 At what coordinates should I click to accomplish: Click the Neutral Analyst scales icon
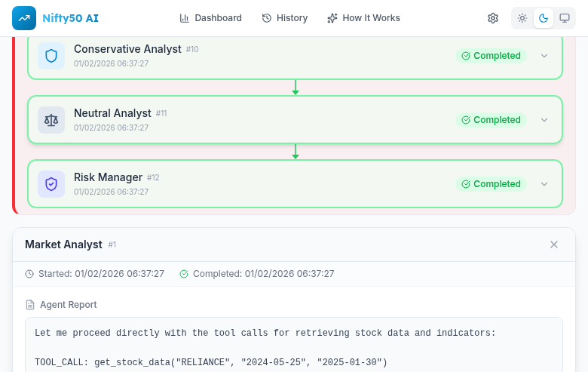[x=51, y=120]
